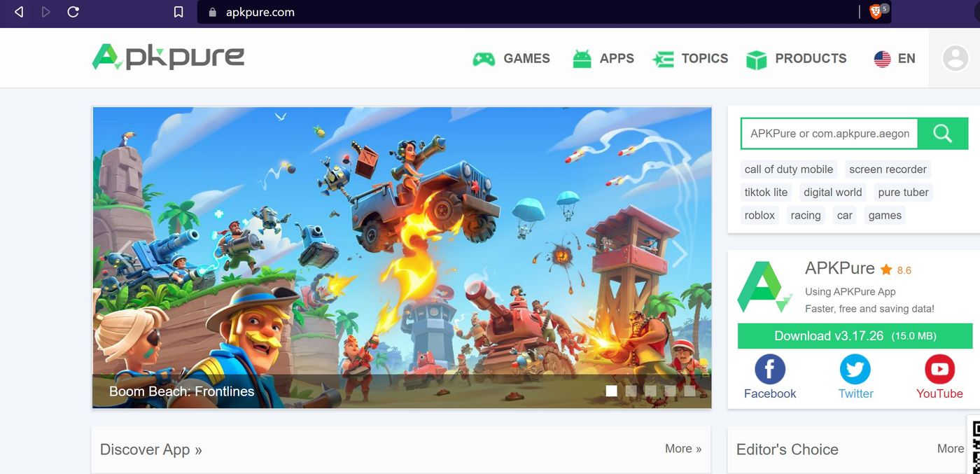Viewport: 980px width, 474px height.
Task: Click the TOPICS list icon
Action: coord(663,59)
